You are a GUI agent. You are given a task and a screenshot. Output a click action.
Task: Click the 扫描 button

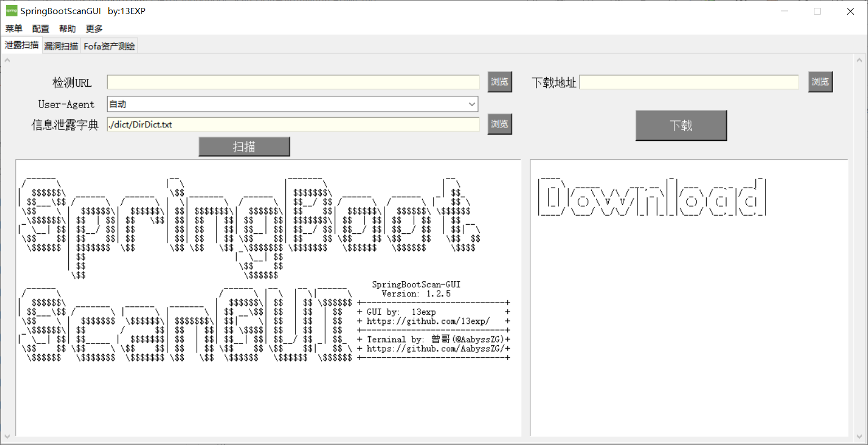244,146
